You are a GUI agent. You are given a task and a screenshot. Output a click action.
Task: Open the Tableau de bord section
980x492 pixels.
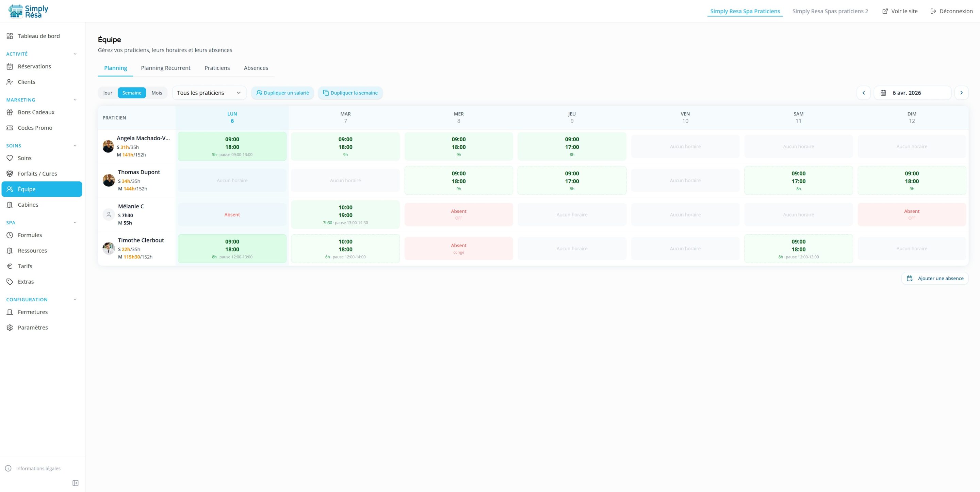coord(38,36)
